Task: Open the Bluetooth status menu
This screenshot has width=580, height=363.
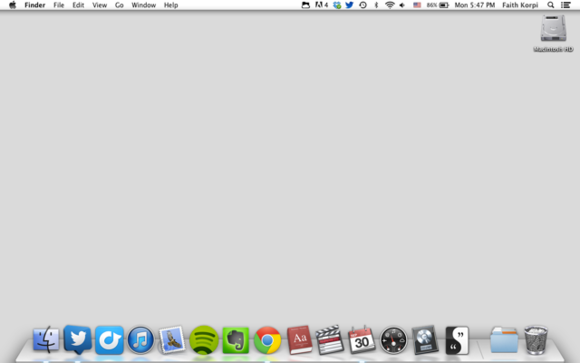Action: tap(376, 5)
